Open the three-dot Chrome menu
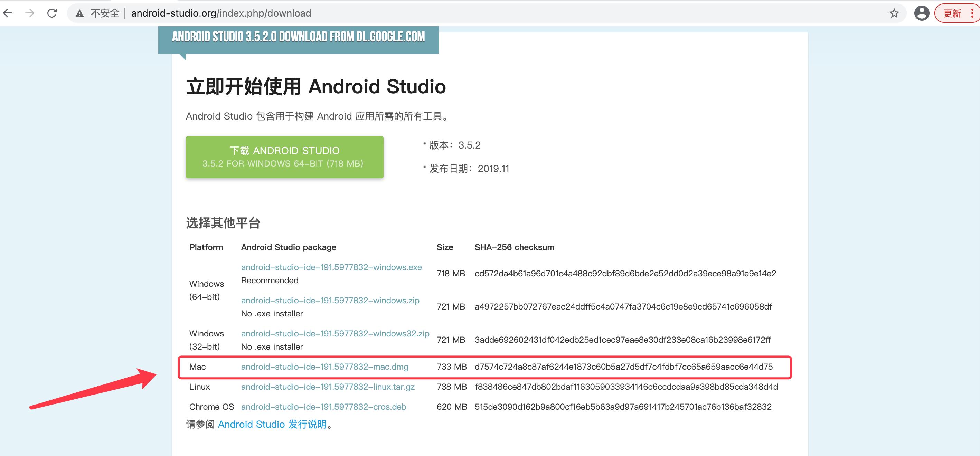Screen dimensions: 980x456 [x=972, y=13]
